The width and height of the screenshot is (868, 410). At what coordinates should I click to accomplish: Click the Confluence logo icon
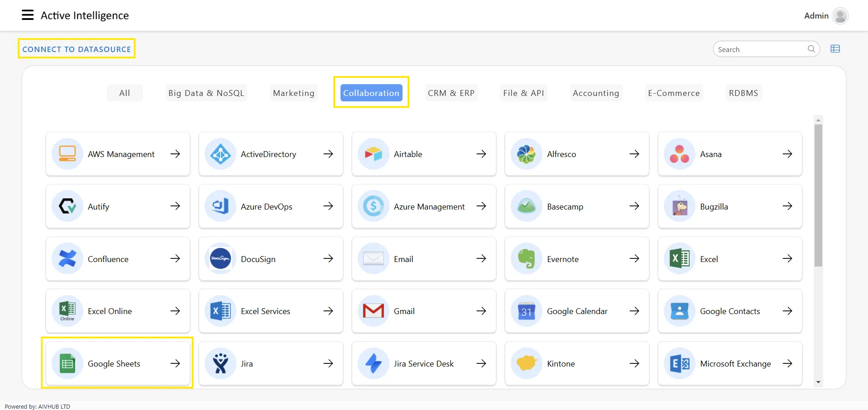67,259
